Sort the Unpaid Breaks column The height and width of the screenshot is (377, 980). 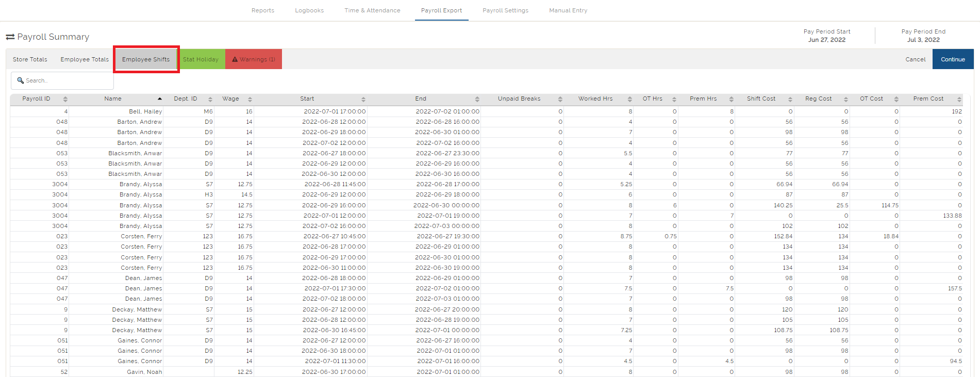(560, 99)
